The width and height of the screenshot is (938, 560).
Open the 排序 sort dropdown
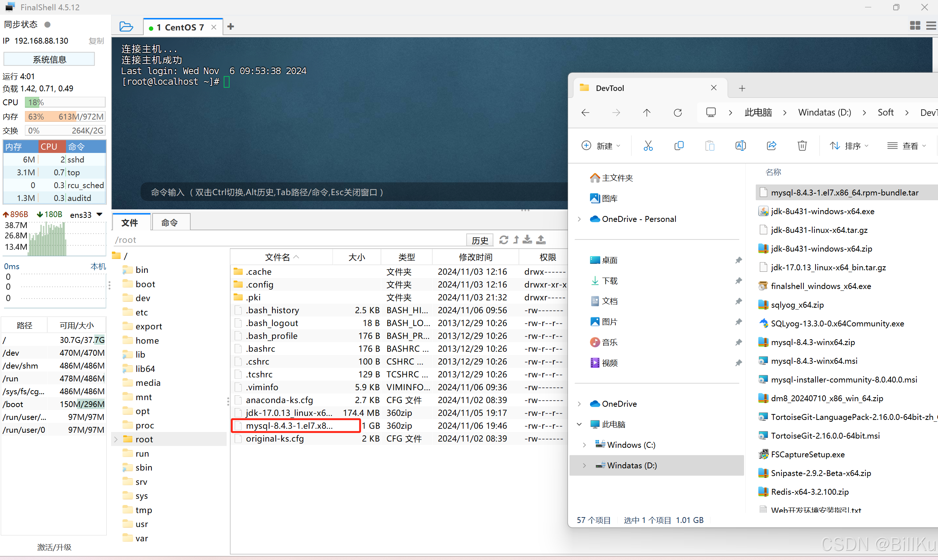[849, 146]
